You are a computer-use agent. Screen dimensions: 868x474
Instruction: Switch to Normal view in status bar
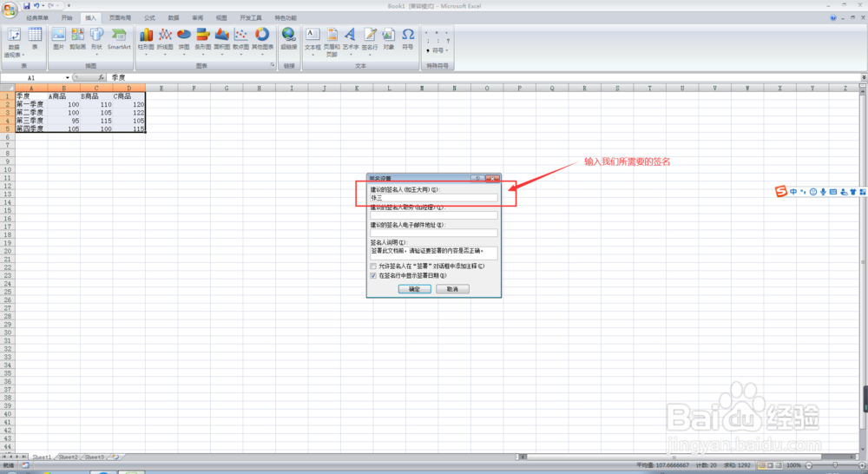click(762, 465)
